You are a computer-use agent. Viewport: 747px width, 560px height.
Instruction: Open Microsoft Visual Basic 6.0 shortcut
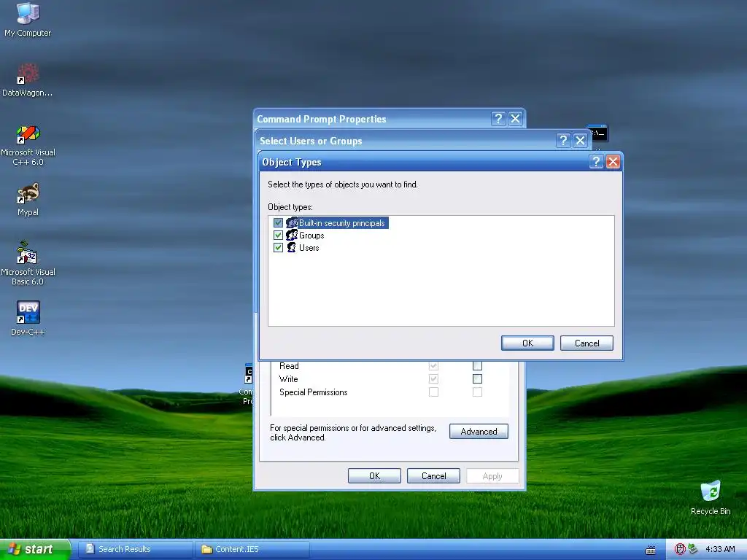coord(28,263)
